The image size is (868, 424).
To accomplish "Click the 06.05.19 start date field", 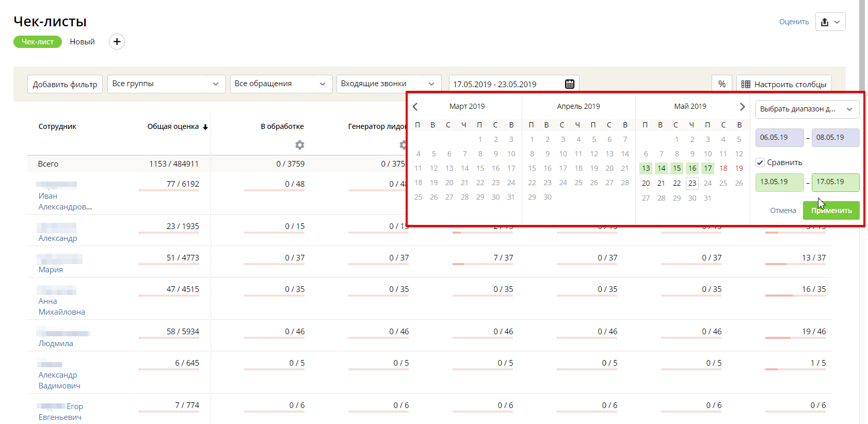I will 779,138.
